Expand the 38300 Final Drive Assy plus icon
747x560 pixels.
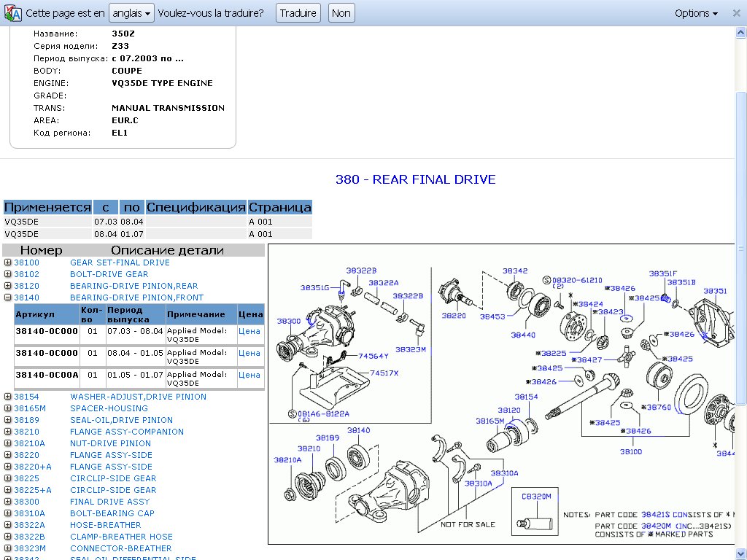8,502
